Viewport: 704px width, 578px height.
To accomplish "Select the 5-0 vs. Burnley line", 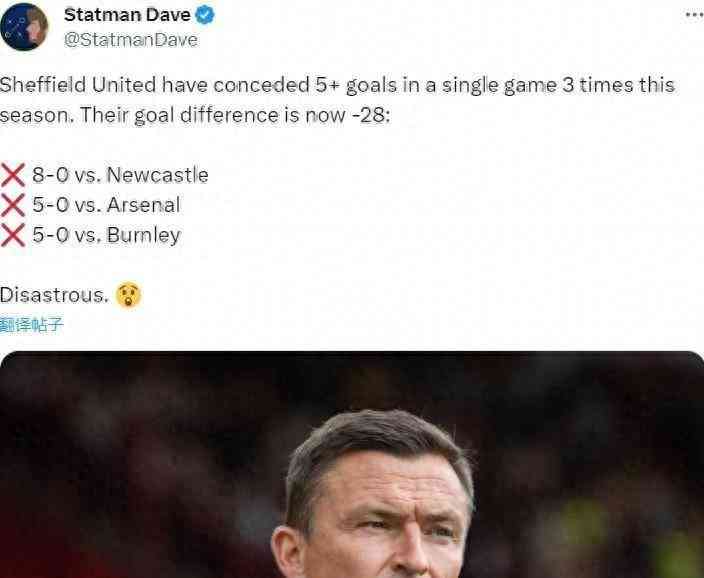I will (106, 235).
